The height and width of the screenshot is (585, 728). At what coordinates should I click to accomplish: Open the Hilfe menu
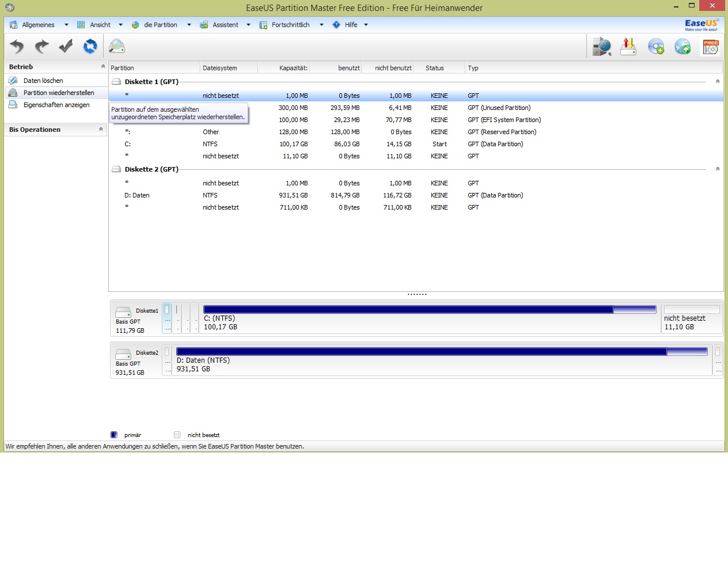[351, 25]
